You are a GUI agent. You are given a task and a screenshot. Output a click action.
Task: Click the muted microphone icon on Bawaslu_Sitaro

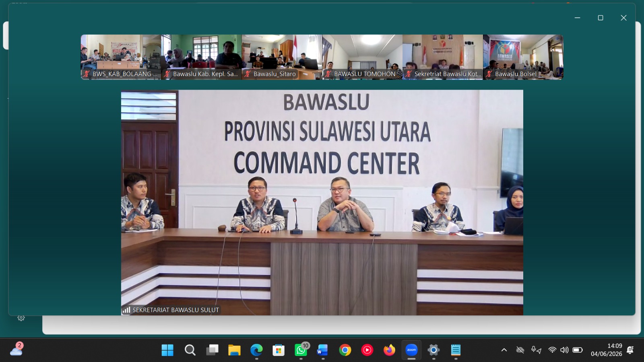pos(248,74)
